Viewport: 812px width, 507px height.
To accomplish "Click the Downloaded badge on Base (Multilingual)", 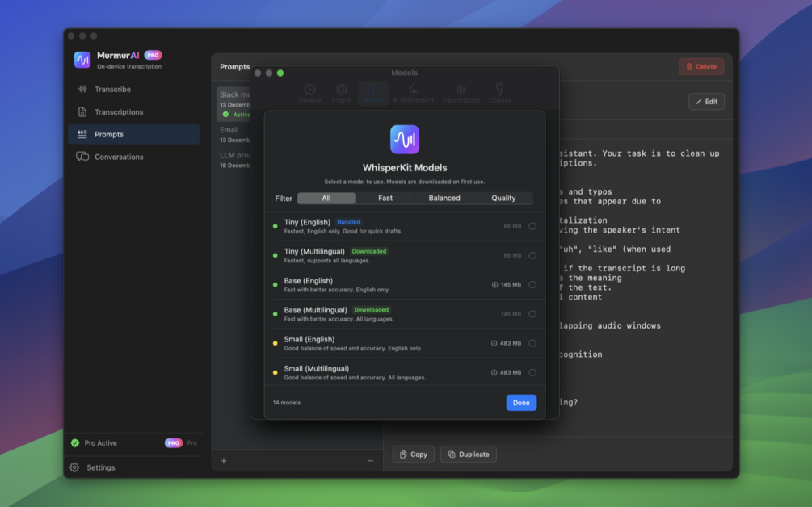I will [x=372, y=310].
